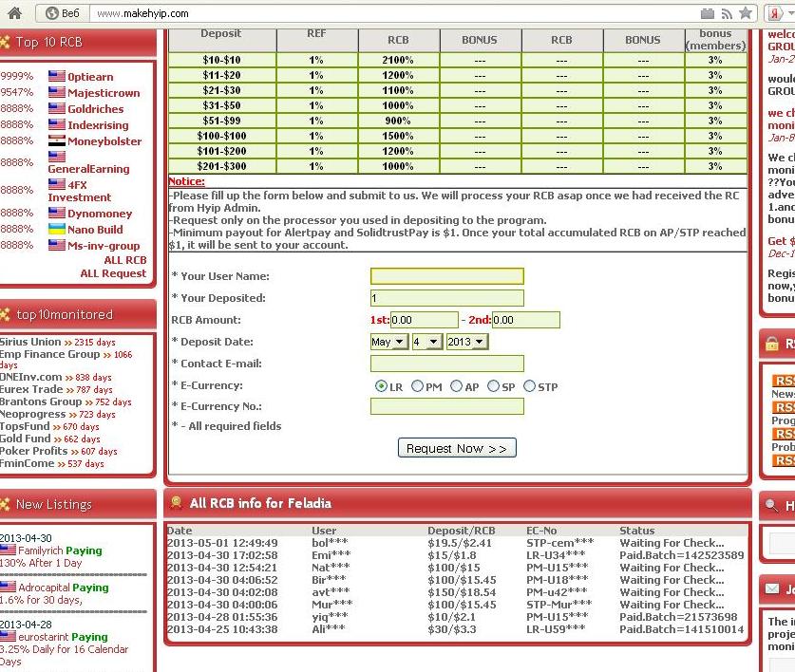This screenshot has width=795, height=672.
Task: Open eurostarint listing link
Action: click(x=43, y=637)
